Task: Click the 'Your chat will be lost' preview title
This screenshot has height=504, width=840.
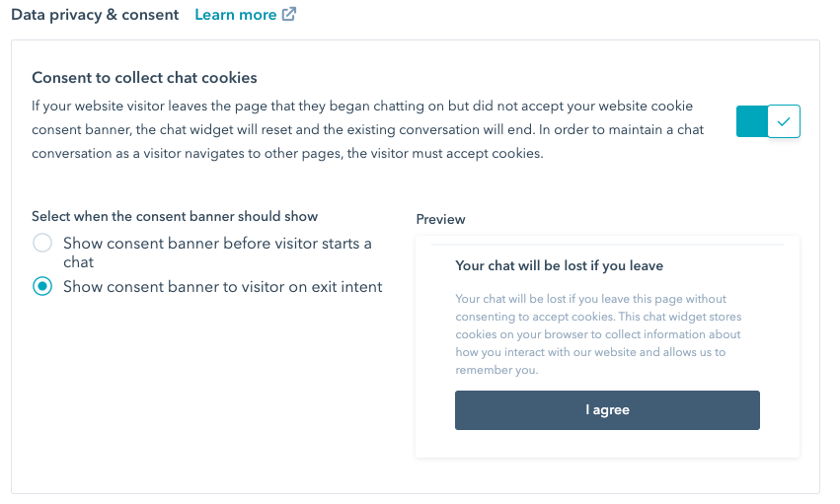Action: point(559,265)
